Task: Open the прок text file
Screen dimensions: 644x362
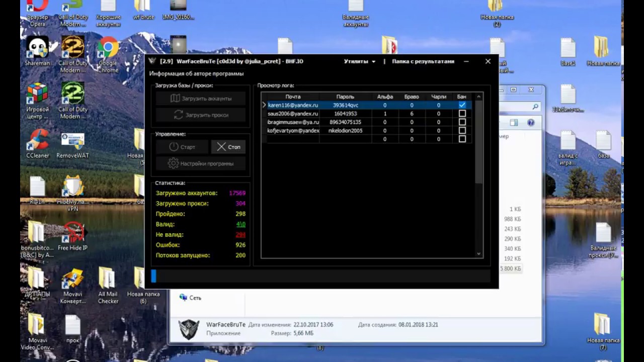Action: [73, 329]
